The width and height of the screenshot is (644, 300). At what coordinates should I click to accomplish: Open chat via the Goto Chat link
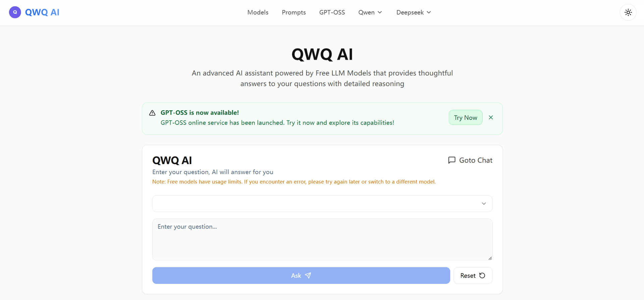pos(476,160)
